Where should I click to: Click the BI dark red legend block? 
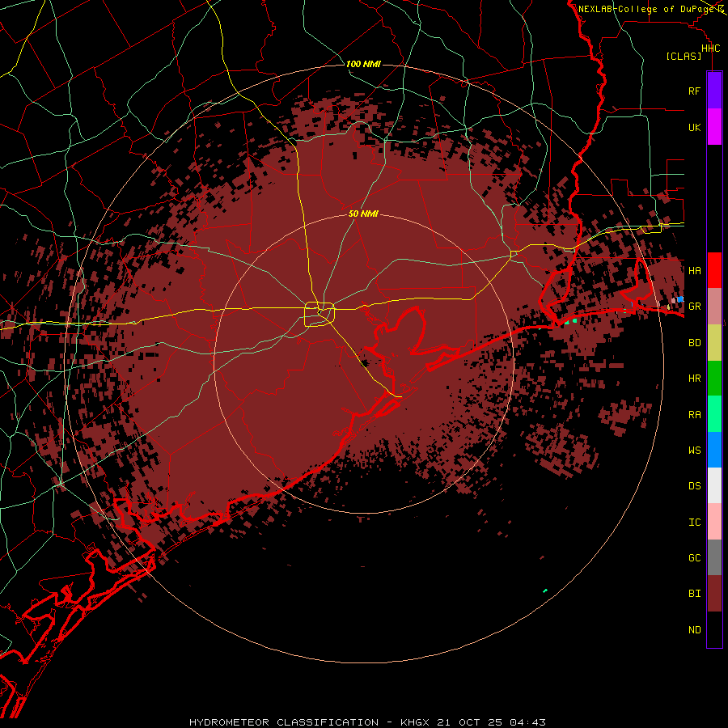pyautogui.click(x=714, y=594)
